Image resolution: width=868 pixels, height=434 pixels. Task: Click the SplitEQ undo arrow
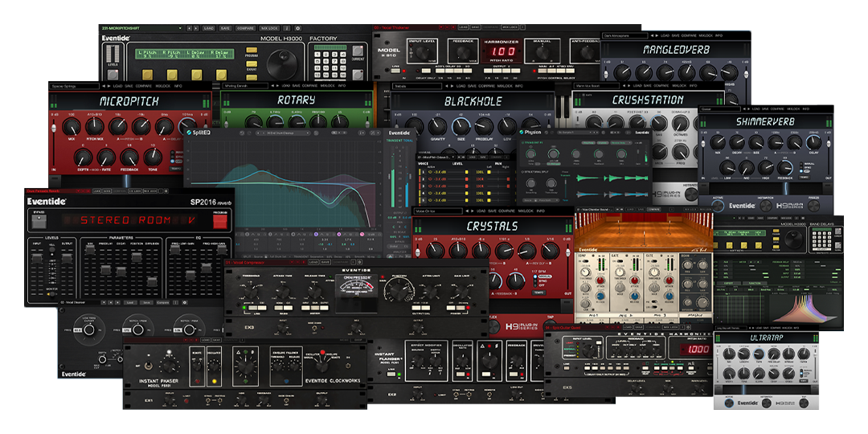pos(242,133)
